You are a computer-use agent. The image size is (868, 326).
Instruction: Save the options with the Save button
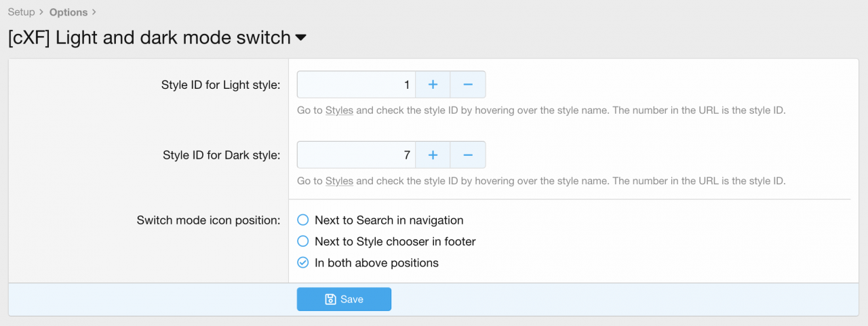344,300
